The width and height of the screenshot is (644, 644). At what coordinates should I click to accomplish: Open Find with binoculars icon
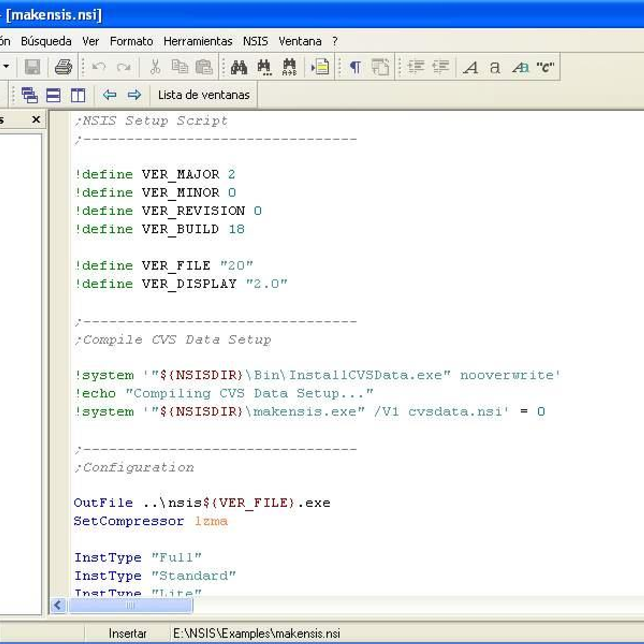coord(239,67)
